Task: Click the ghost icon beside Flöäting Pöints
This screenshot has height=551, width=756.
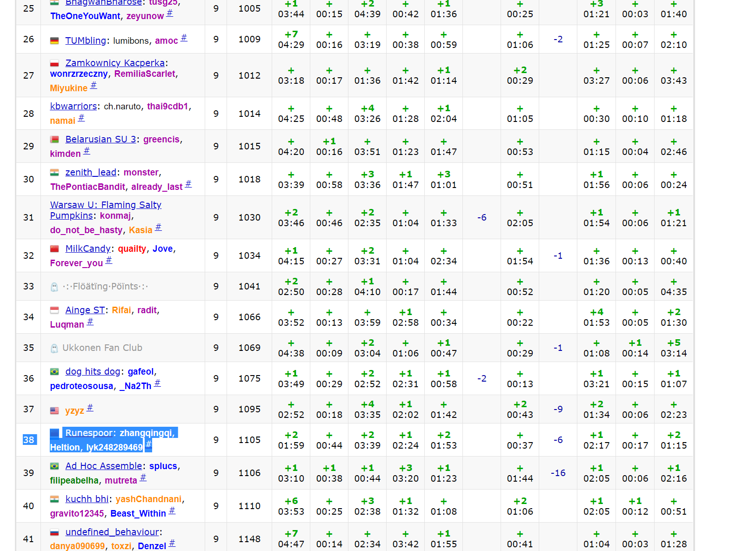Action: click(54, 287)
